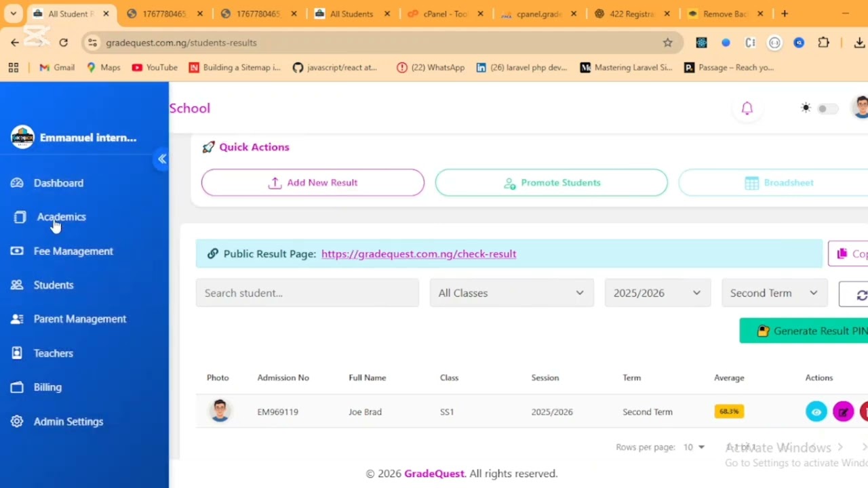Image resolution: width=868 pixels, height=488 pixels.
Task: Switch to the cpanel.grade tab
Action: [538, 14]
